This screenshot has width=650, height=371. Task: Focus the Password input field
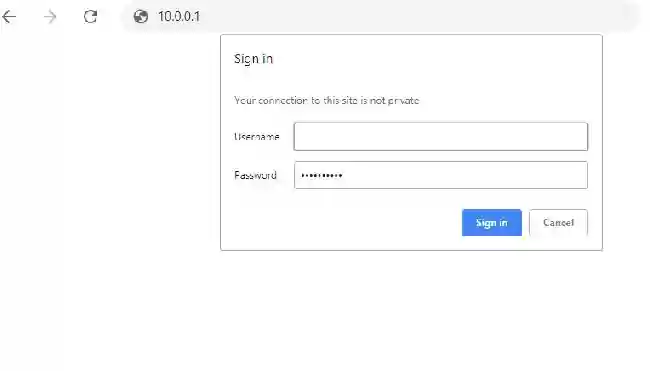441,175
